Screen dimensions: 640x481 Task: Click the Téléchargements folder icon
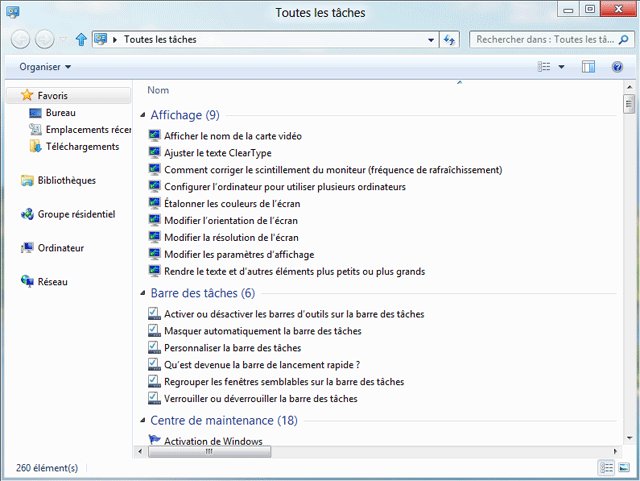(x=37, y=146)
